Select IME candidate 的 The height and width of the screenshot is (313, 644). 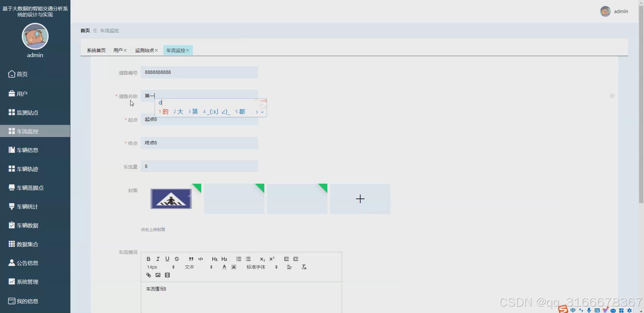click(x=163, y=112)
